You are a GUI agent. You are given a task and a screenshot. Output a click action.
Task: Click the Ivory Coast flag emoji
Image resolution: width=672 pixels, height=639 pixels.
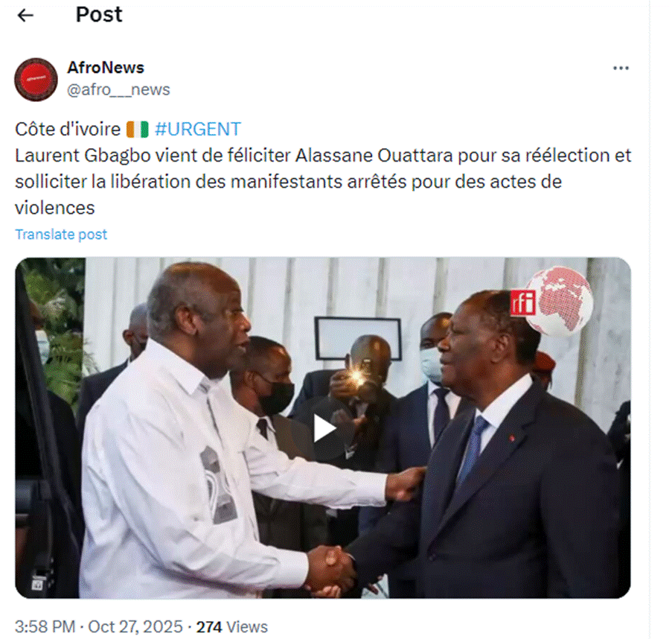coord(137,129)
